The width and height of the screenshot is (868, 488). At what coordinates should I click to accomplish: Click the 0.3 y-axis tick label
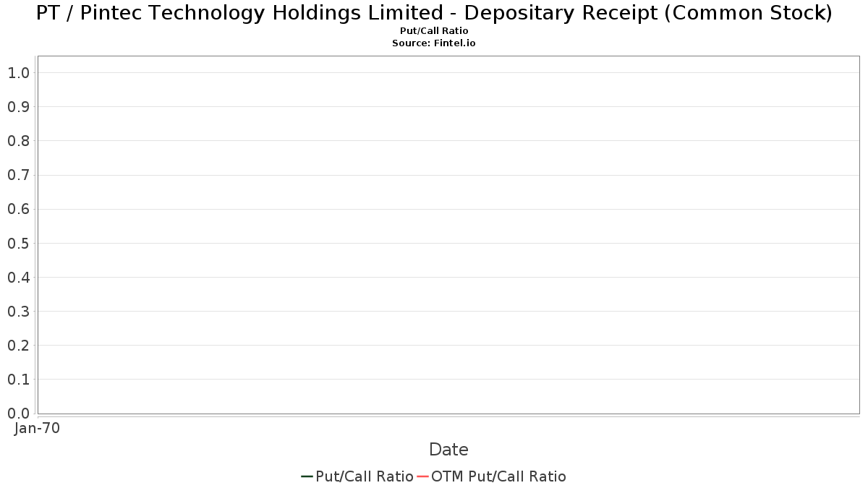(18, 312)
